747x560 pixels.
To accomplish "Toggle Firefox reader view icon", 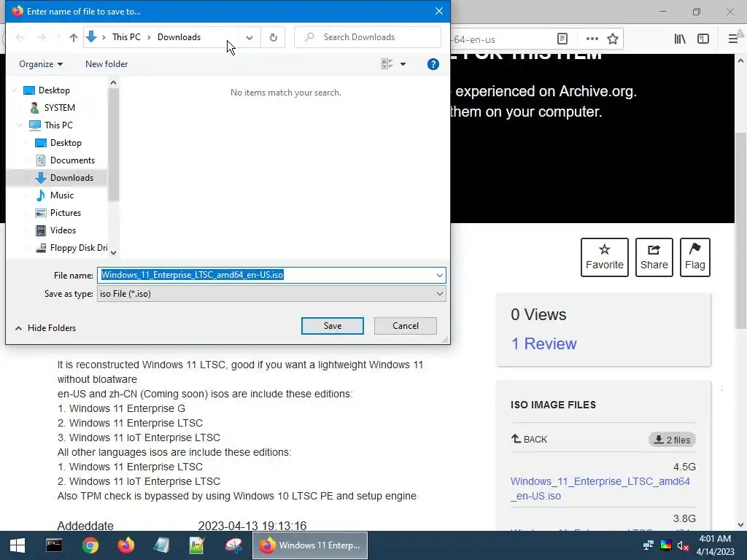I will point(562,39).
